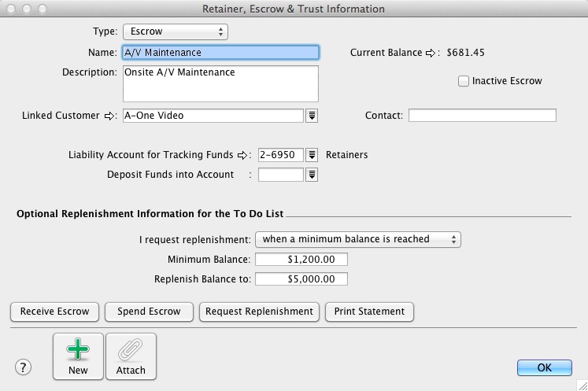Open the Deposit Funds account list picker
588x391 pixels.
point(312,175)
